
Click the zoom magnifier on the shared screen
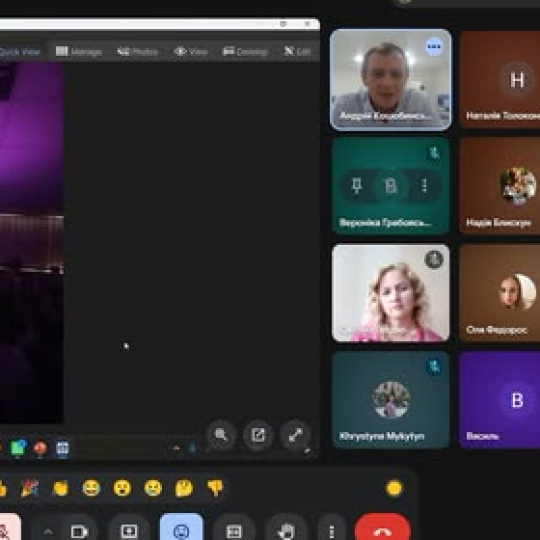[x=221, y=435]
